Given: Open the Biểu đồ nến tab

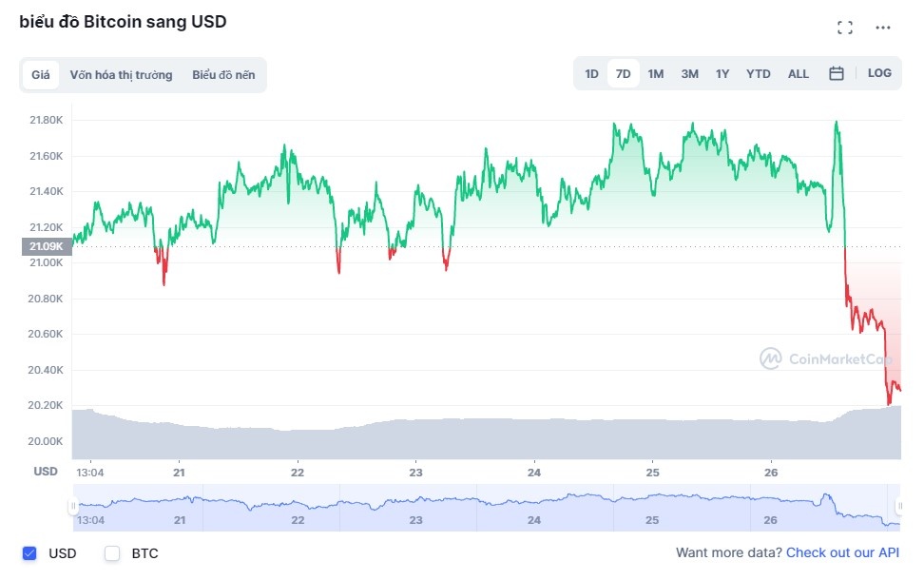Looking at the screenshot, I should [x=223, y=75].
